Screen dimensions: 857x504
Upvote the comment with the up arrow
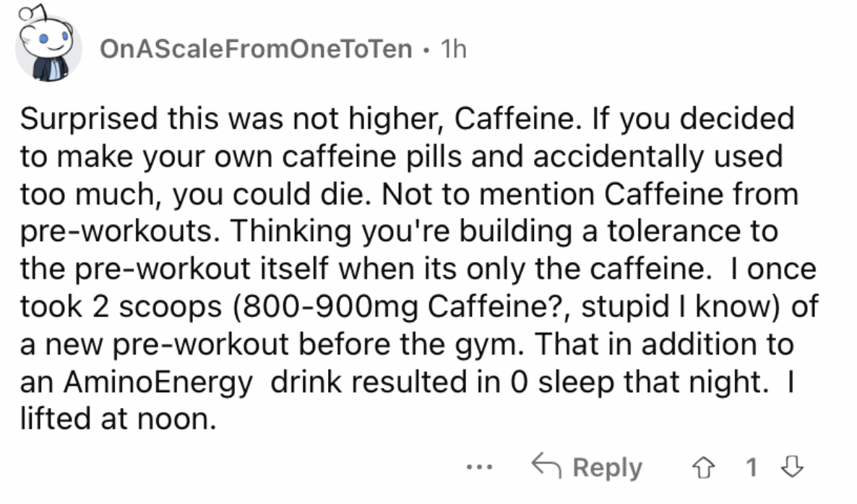coord(703,467)
